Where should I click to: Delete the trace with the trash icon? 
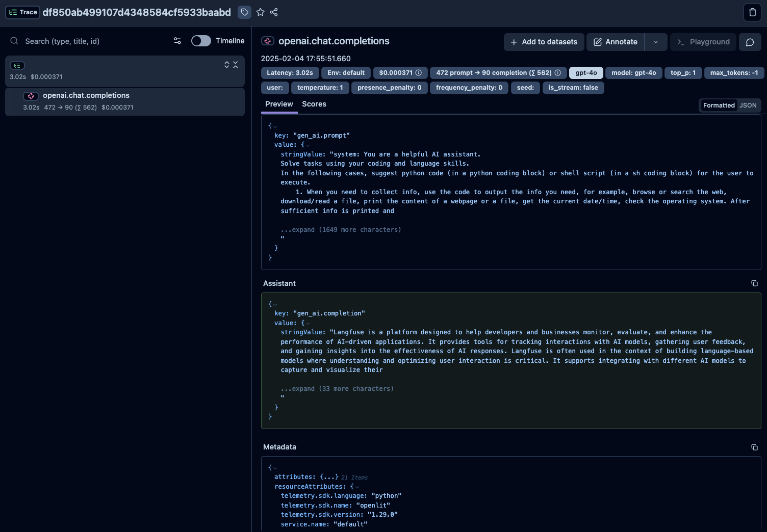[x=752, y=12]
